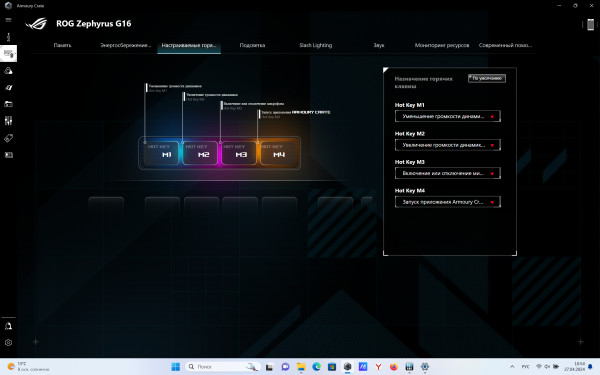Open the Hot Key M3 assignment dropdown
600x375 pixels.
point(447,173)
